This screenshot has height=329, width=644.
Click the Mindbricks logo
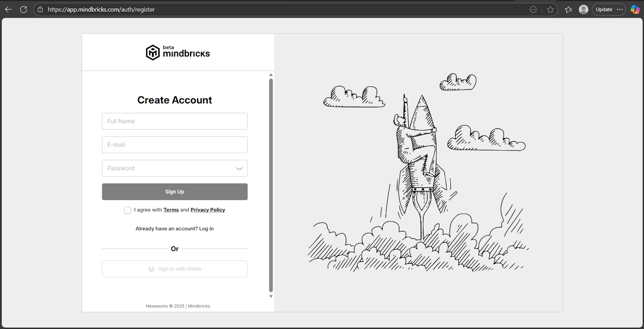(178, 52)
